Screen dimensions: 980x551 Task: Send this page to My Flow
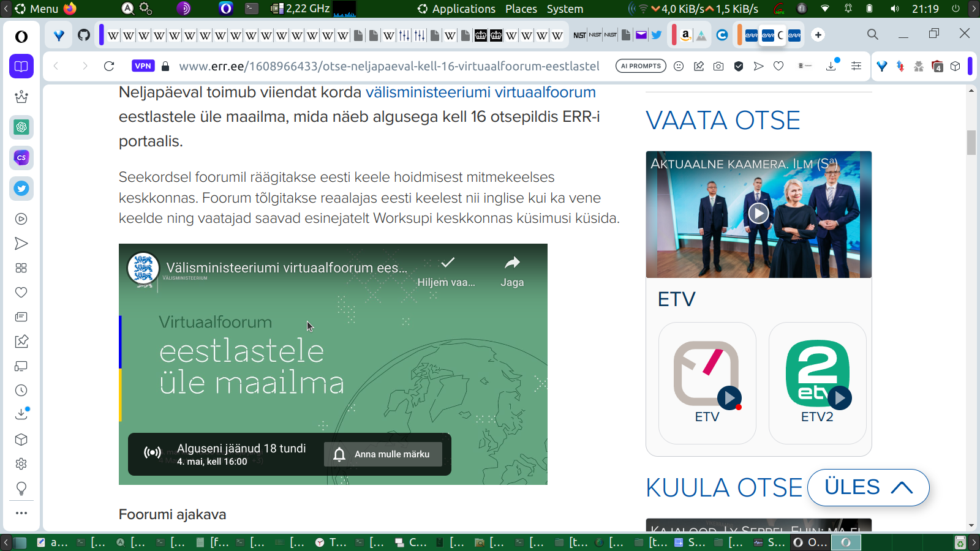click(759, 66)
